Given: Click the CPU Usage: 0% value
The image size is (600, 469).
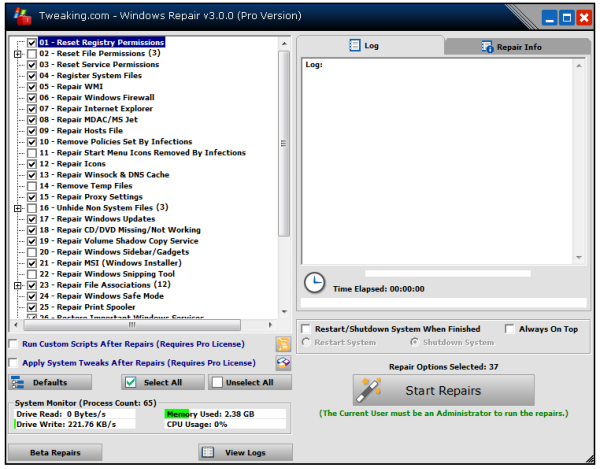Looking at the screenshot, I should click(x=197, y=424).
